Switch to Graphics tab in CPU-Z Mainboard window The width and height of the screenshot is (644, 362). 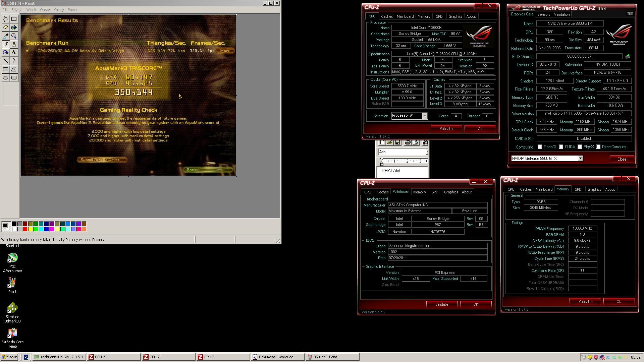[x=451, y=192]
